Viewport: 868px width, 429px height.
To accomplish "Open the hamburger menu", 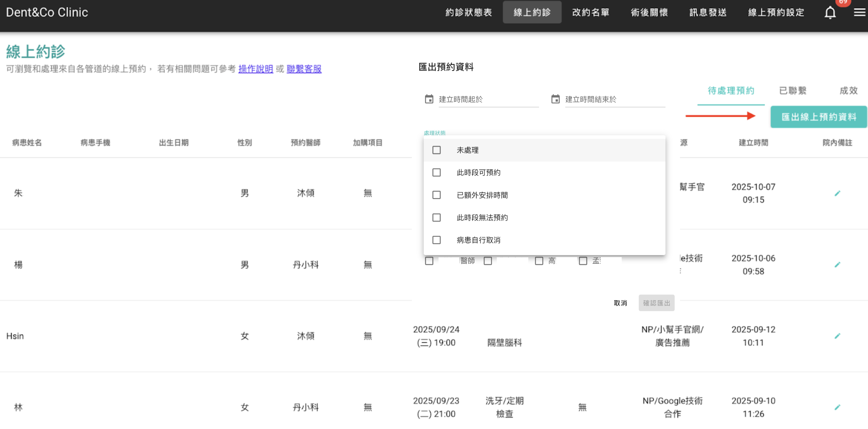I will click(x=859, y=13).
